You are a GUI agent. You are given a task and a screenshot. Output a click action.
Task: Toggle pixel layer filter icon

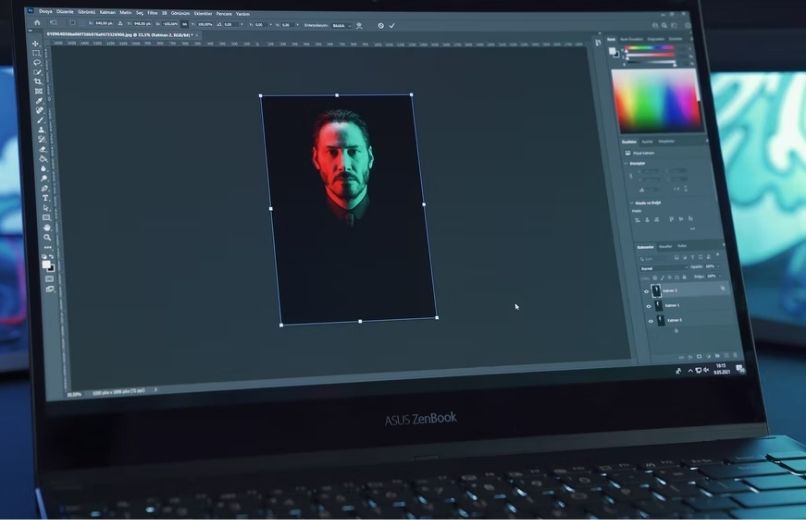click(676, 258)
